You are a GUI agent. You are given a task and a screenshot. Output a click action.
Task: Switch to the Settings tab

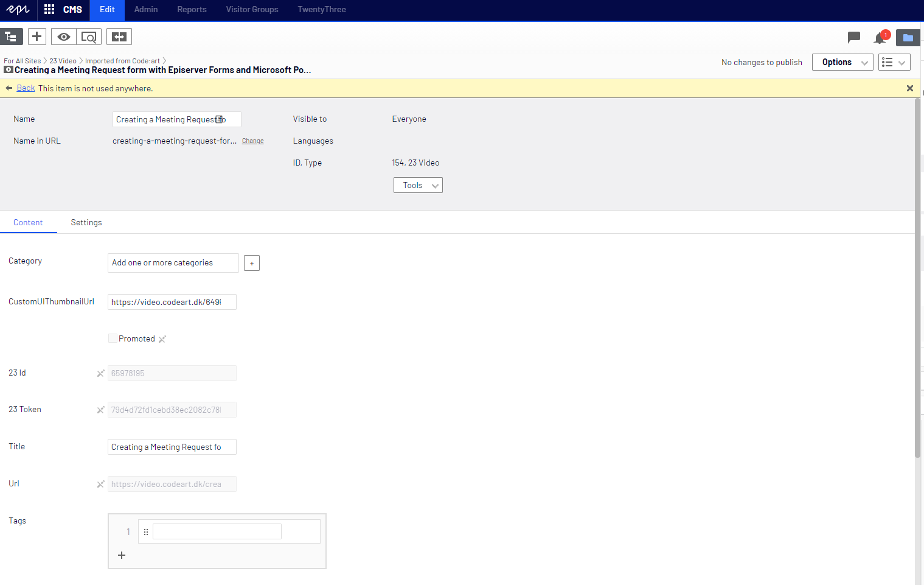pos(86,223)
